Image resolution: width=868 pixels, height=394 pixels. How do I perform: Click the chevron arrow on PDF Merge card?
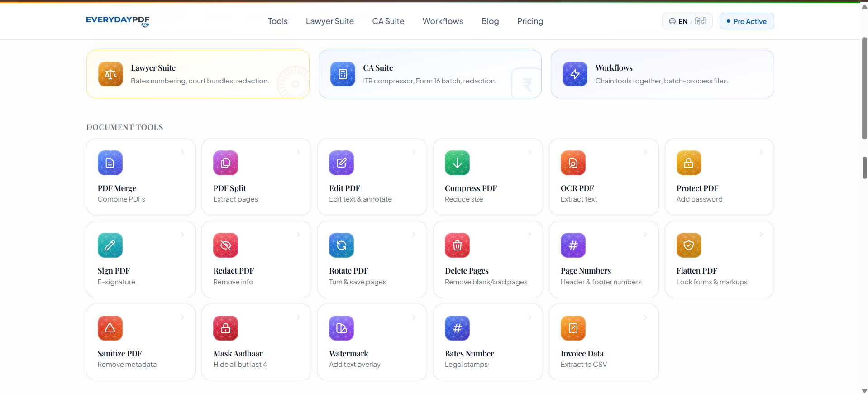[x=182, y=152]
